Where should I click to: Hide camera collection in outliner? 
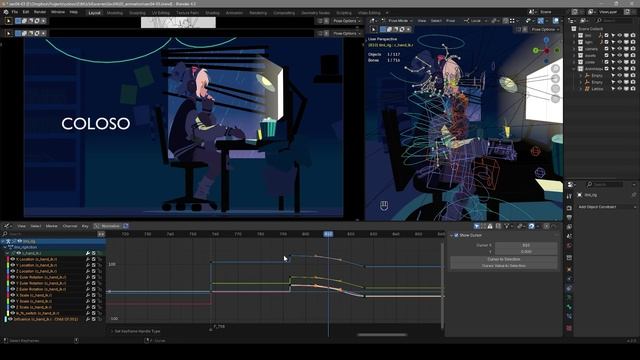(619, 49)
